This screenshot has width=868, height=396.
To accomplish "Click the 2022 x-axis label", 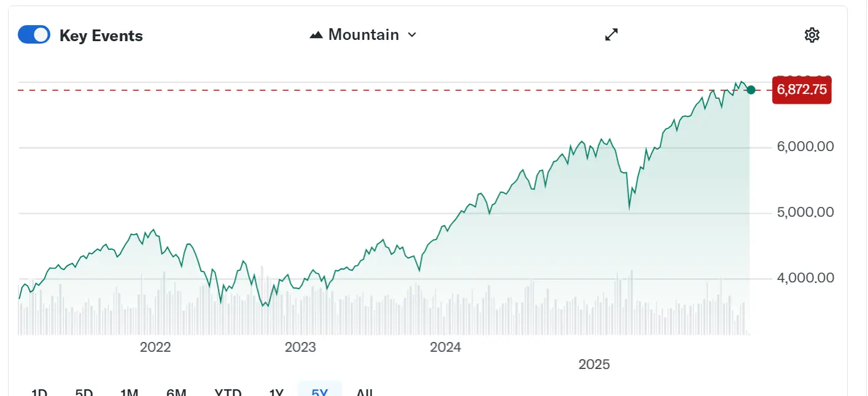I will [x=155, y=347].
